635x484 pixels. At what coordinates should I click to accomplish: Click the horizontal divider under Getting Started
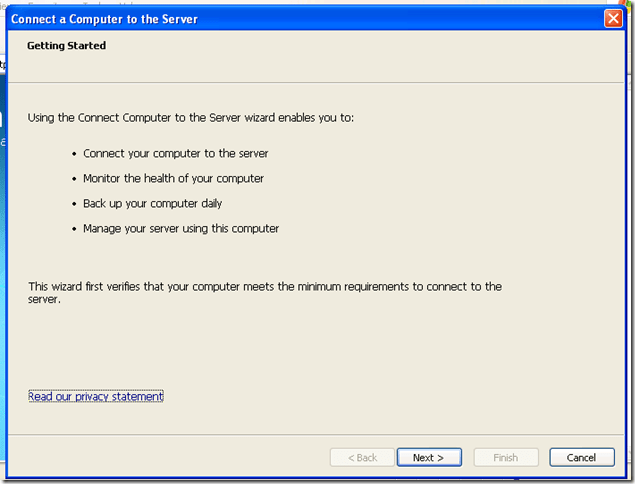[317, 82]
